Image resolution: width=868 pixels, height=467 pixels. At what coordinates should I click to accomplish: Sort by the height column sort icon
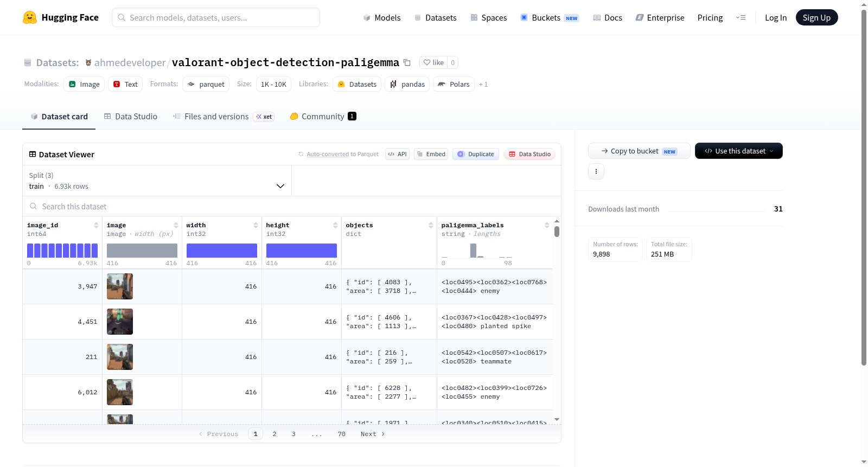pyautogui.click(x=335, y=225)
